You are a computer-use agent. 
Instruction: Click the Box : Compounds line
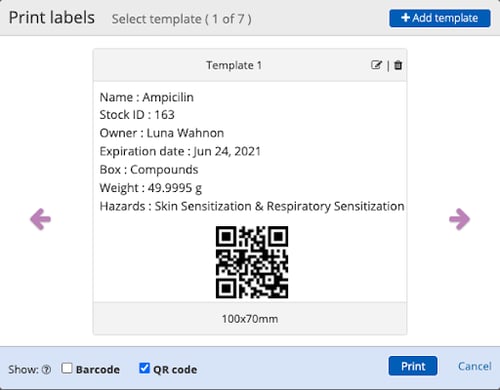point(149,170)
